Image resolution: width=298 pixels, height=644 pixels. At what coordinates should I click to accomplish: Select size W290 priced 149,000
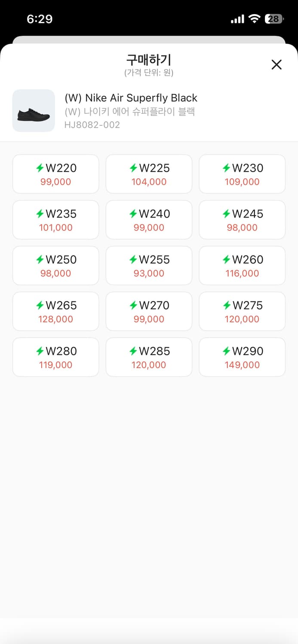(242, 357)
